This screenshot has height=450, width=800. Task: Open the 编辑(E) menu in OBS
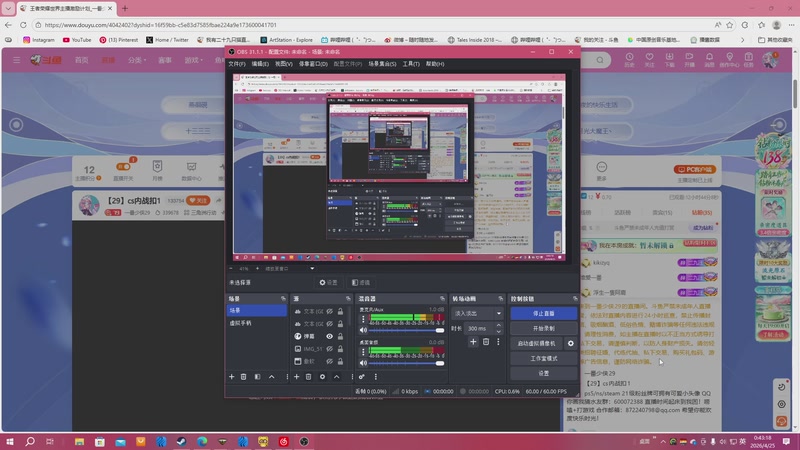(260, 64)
